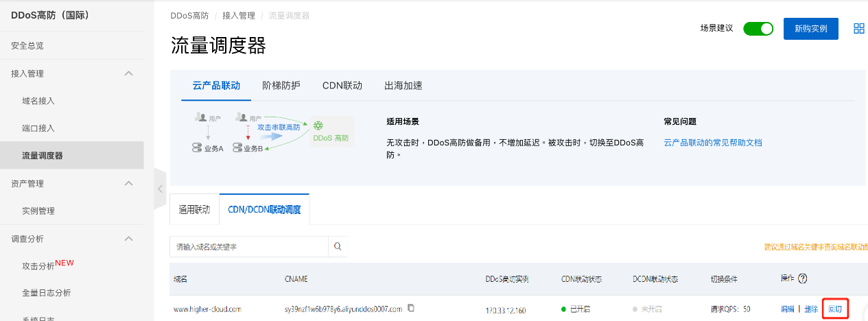Copy the CNAME with the copy icon

(x=411, y=308)
